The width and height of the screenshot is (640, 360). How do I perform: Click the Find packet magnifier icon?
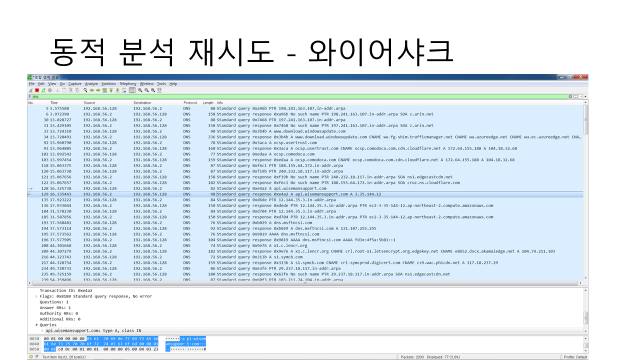(85, 90)
